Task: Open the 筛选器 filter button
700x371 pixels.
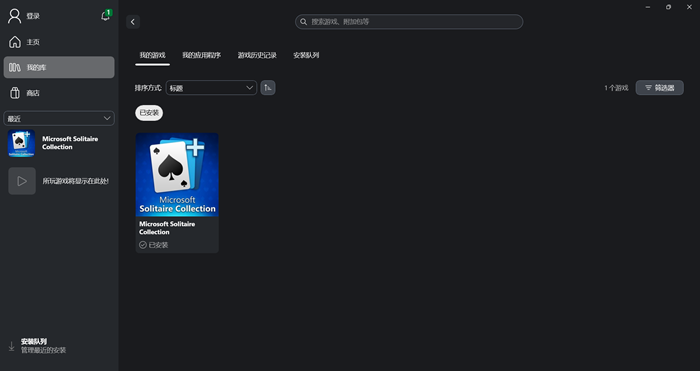Action: [659, 88]
